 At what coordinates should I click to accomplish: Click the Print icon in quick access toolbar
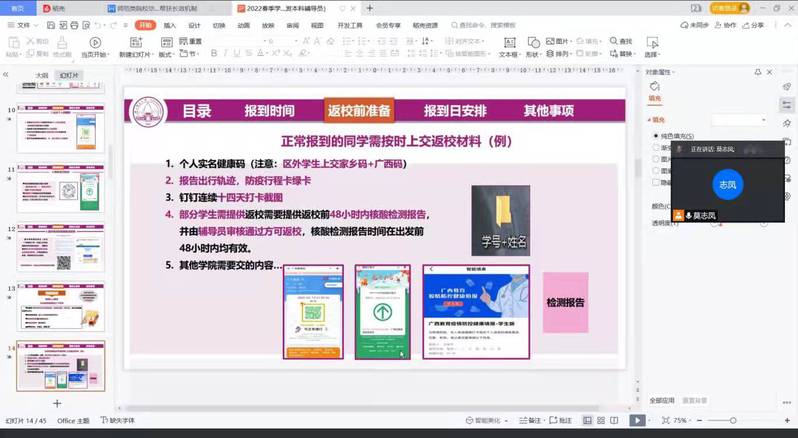(72, 24)
